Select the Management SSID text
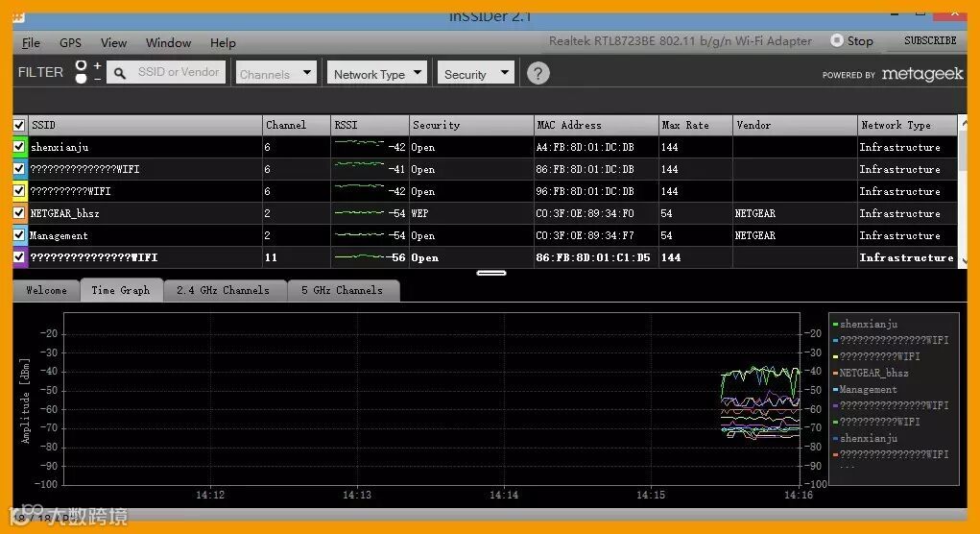This screenshot has width=980, height=534. [x=59, y=235]
